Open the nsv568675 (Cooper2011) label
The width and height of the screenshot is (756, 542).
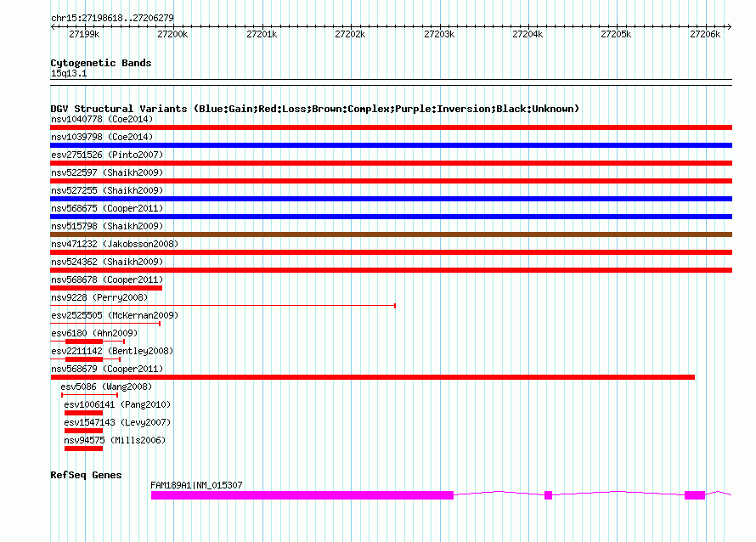(x=107, y=208)
